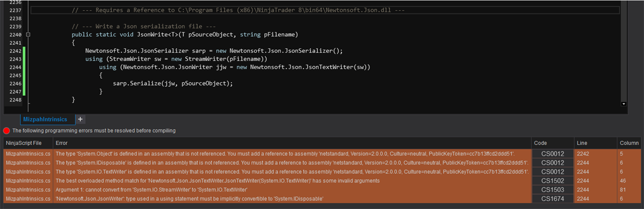
Task: Click CS0012 button for line 2242 error
Action: pos(553,154)
